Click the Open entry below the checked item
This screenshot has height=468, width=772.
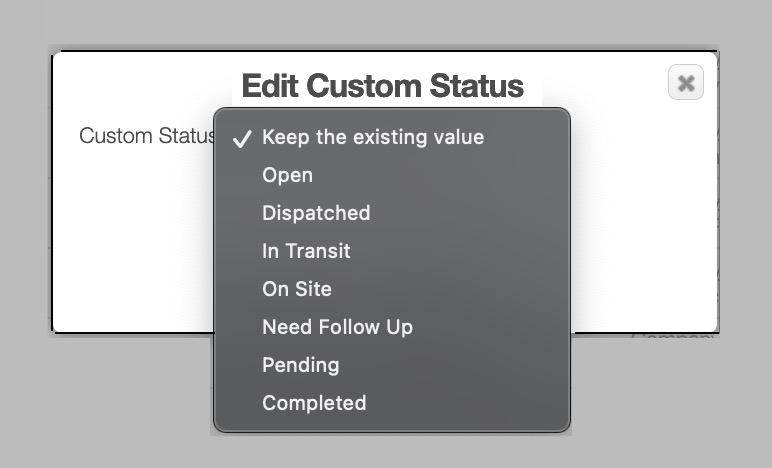tap(287, 175)
